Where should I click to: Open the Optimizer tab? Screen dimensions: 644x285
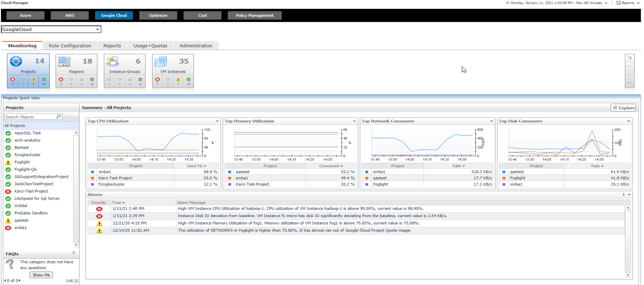(x=158, y=15)
